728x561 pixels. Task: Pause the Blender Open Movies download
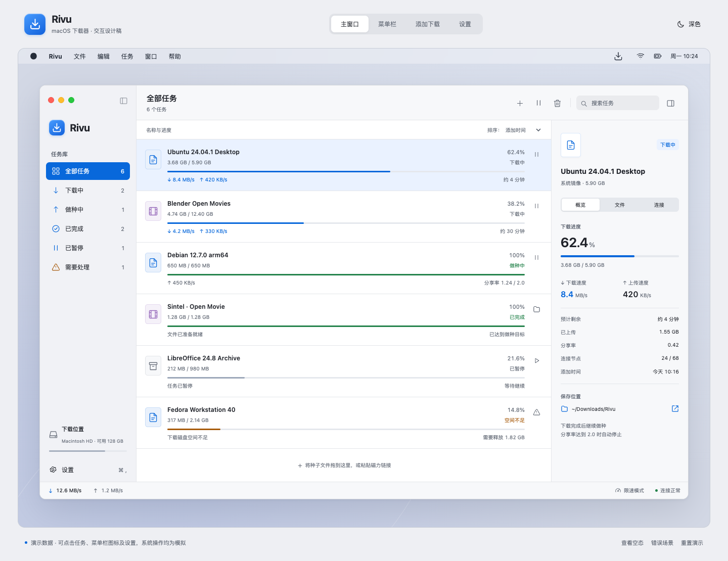click(x=537, y=206)
